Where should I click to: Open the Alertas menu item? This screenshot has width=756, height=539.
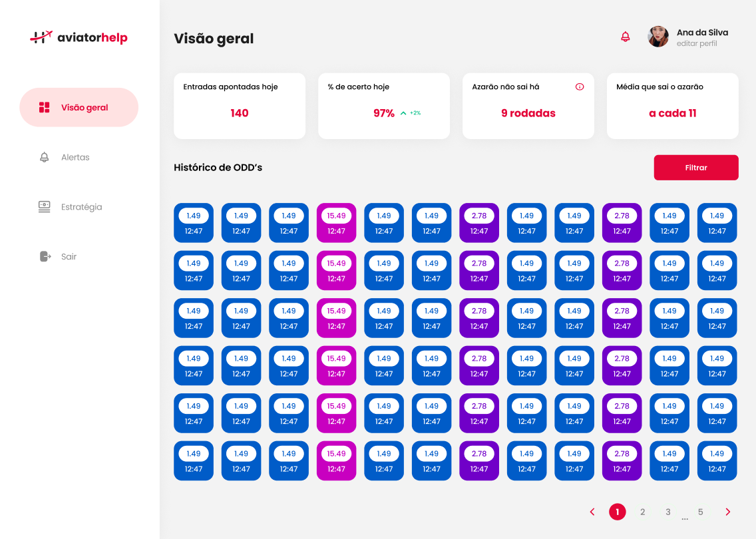[75, 158]
